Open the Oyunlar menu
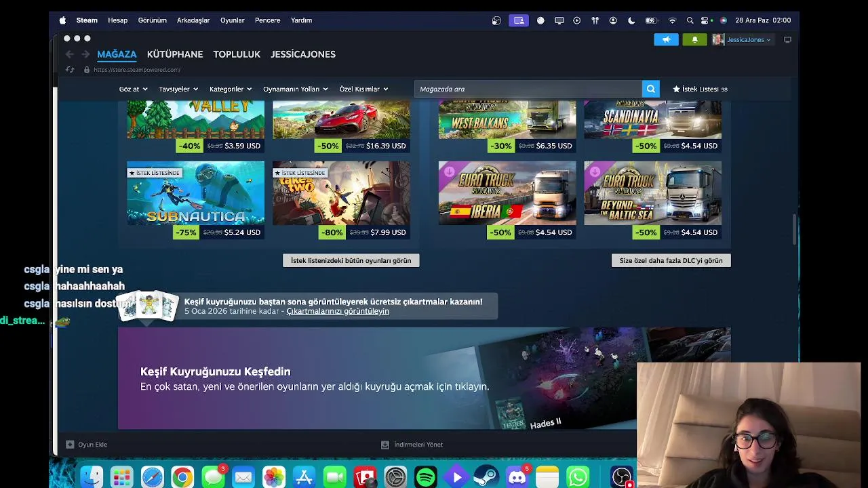Image resolution: width=868 pixels, height=488 pixels. click(232, 20)
